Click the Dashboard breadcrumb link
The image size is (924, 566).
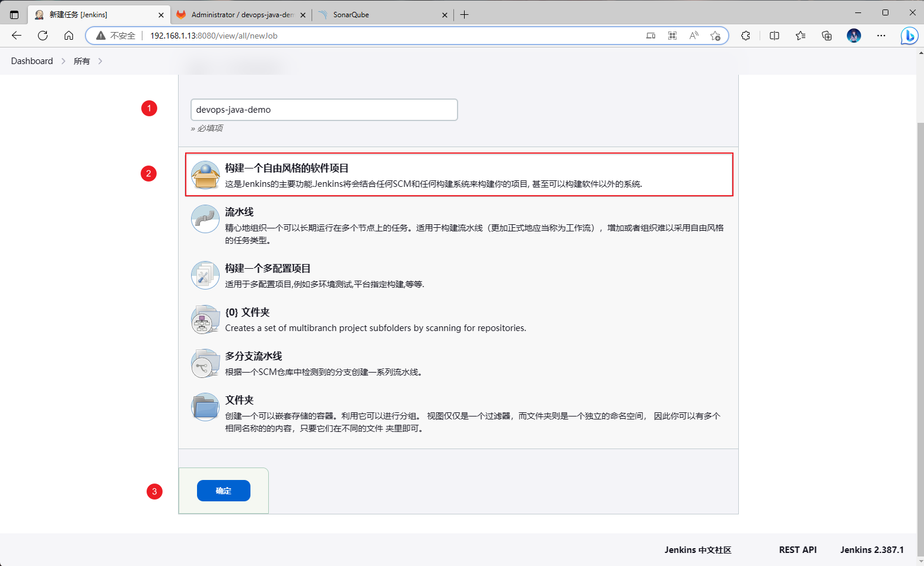pos(32,61)
